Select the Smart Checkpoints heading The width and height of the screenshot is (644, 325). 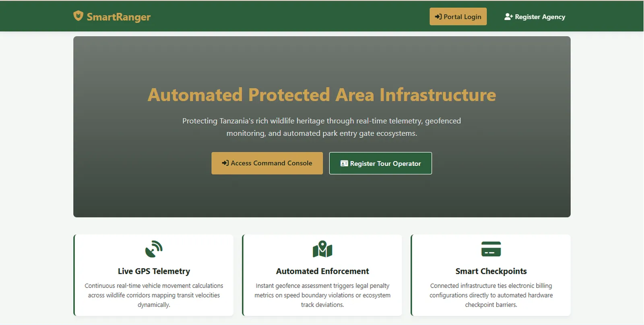pos(491,271)
